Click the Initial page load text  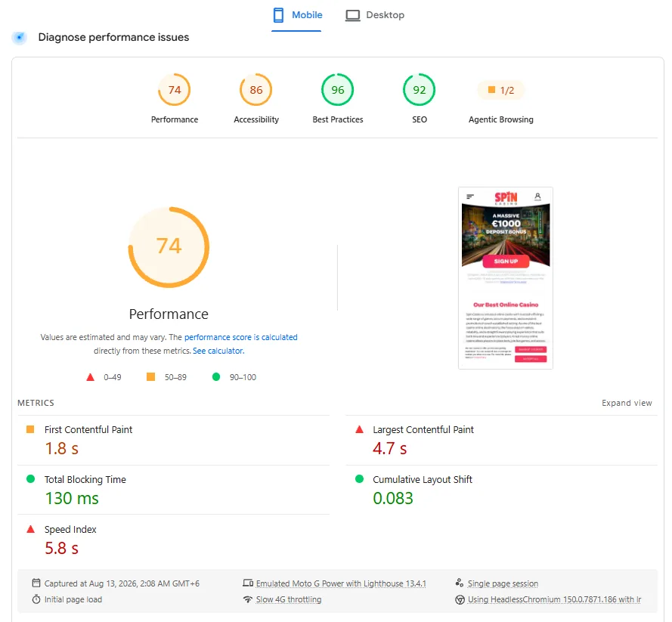coord(73,600)
